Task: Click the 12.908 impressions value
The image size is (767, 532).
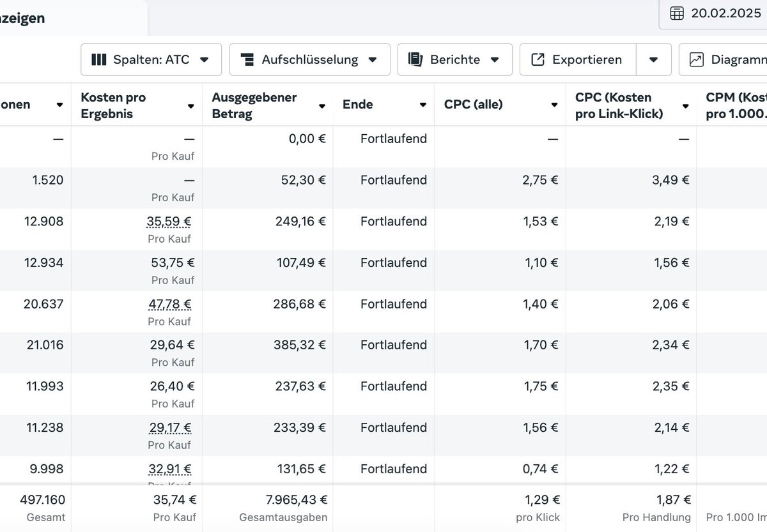Action: pos(43,221)
